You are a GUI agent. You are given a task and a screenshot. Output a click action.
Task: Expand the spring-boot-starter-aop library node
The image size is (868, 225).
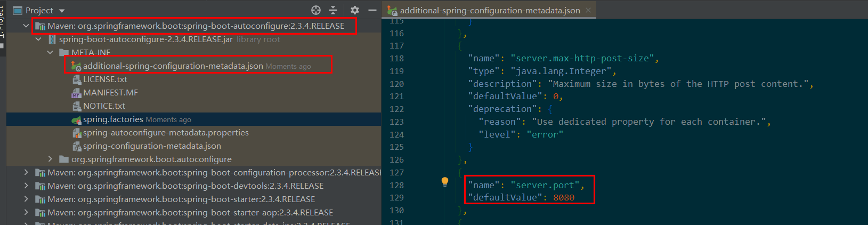coord(26,212)
